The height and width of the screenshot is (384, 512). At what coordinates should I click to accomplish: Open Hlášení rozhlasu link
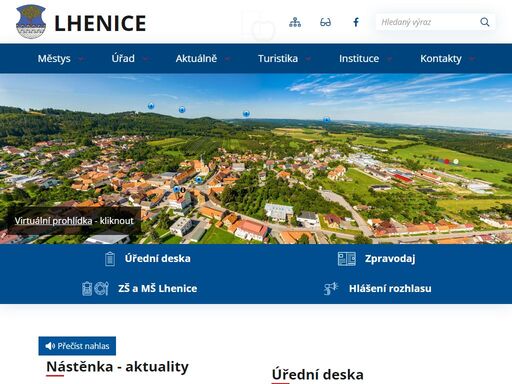pos(390,288)
